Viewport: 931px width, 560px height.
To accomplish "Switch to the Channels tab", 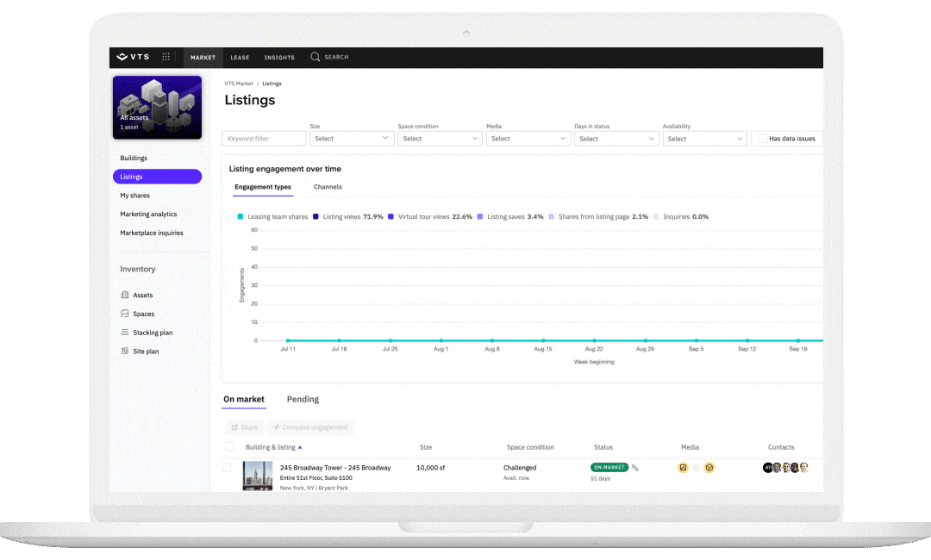I will [328, 187].
